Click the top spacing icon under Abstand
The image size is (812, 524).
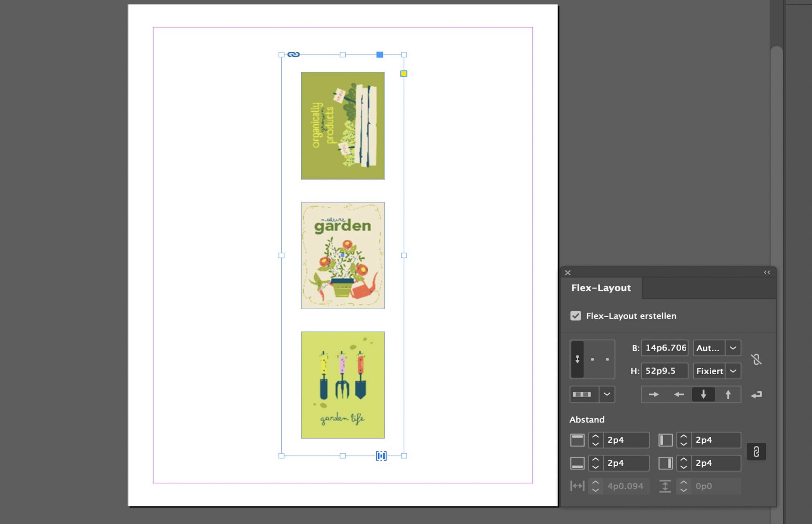[577, 440]
